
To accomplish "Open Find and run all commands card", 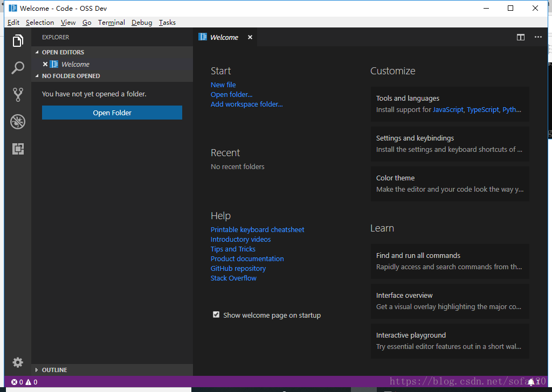I will point(450,261).
